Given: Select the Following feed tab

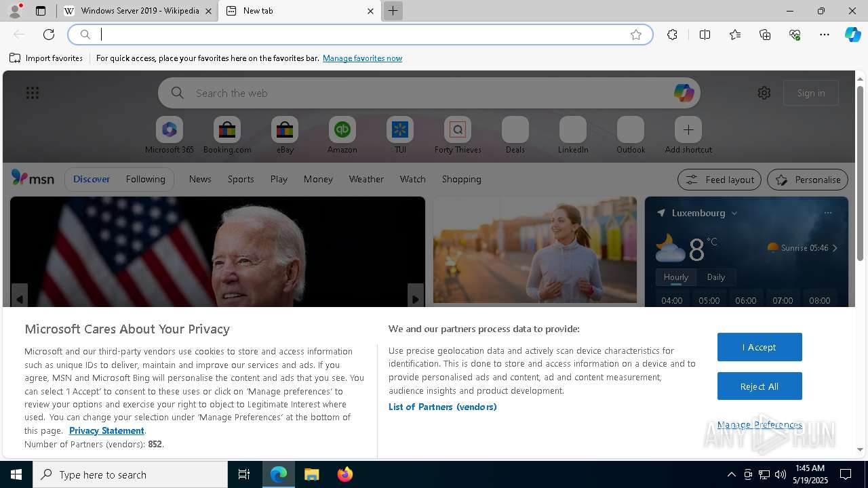Looking at the screenshot, I should 145,179.
